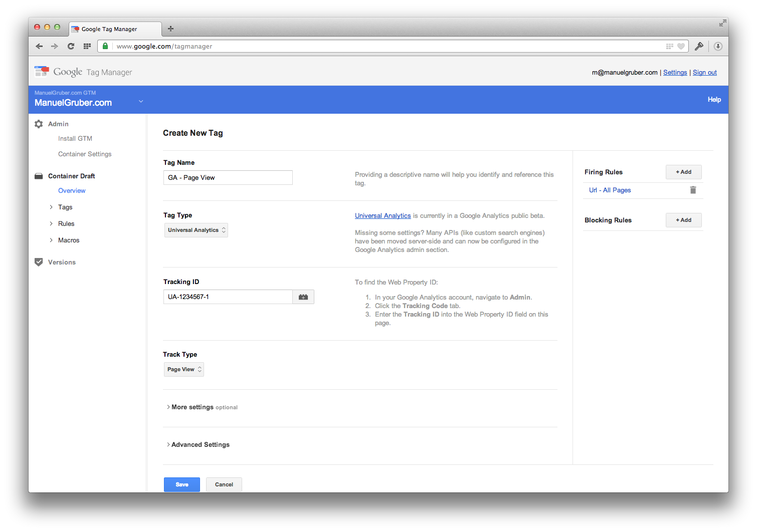Viewport: 757px width, 532px height.
Task: Open the account Settings link
Action: 675,72
